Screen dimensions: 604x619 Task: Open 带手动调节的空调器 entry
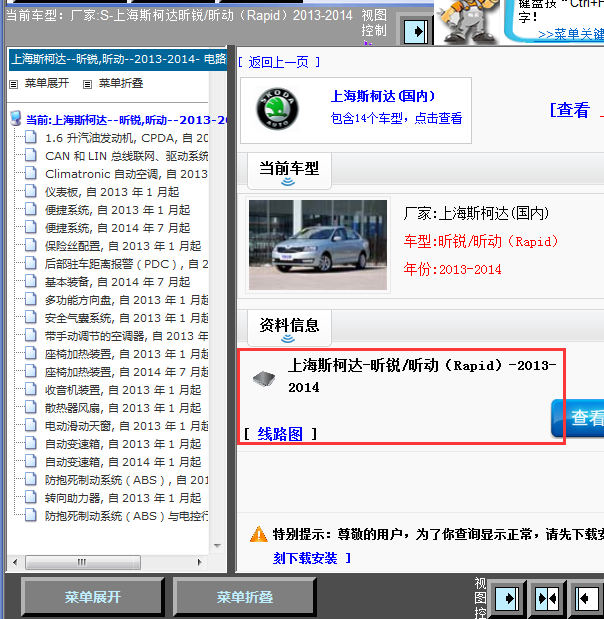126,336
